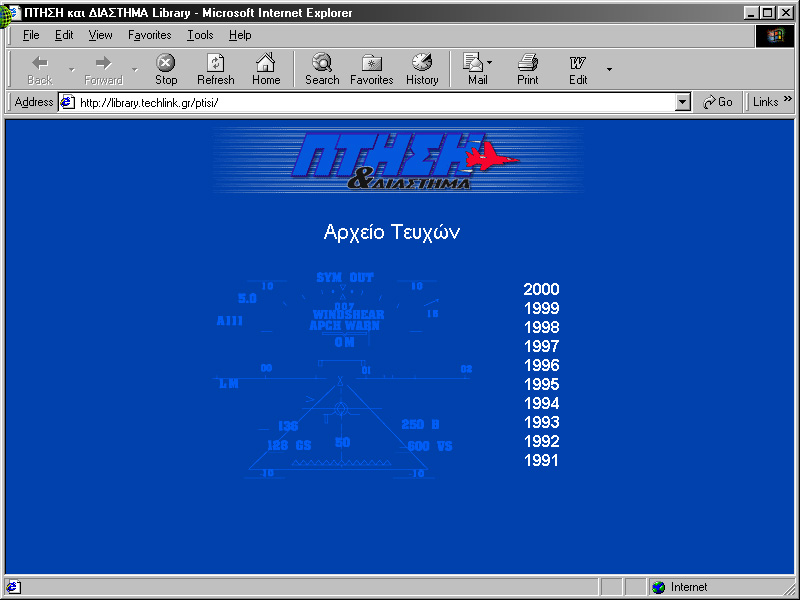This screenshot has height=600, width=800.
Task: Click the Back navigation arrow
Action: [x=40, y=69]
